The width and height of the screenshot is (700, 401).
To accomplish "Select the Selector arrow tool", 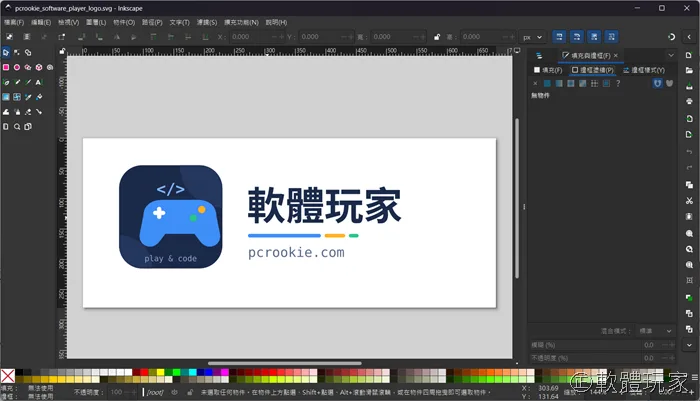I will pos(6,53).
